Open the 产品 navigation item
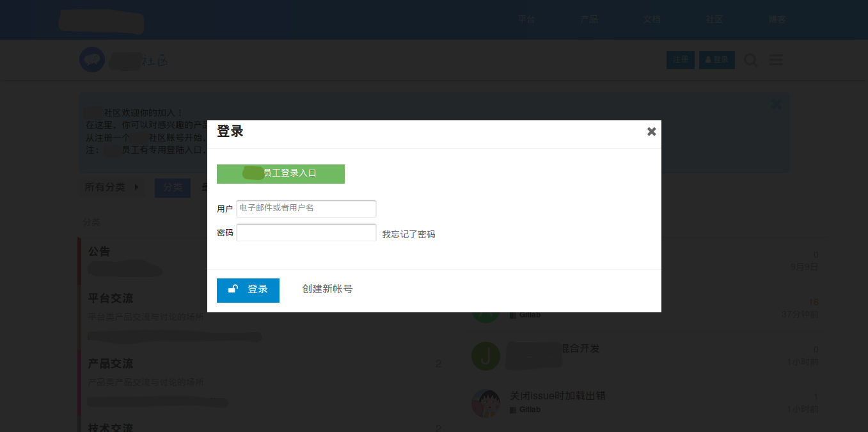This screenshot has width=868, height=432. 589,19
